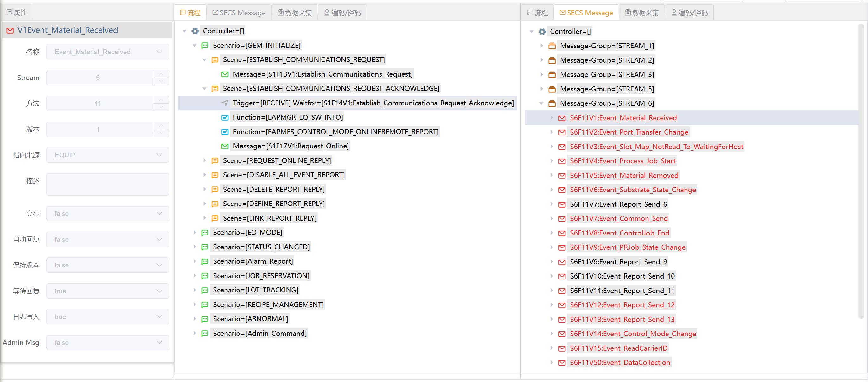Switch to right panel 流程 tab
The height and width of the screenshot is (382, 868).
[538, 13]
